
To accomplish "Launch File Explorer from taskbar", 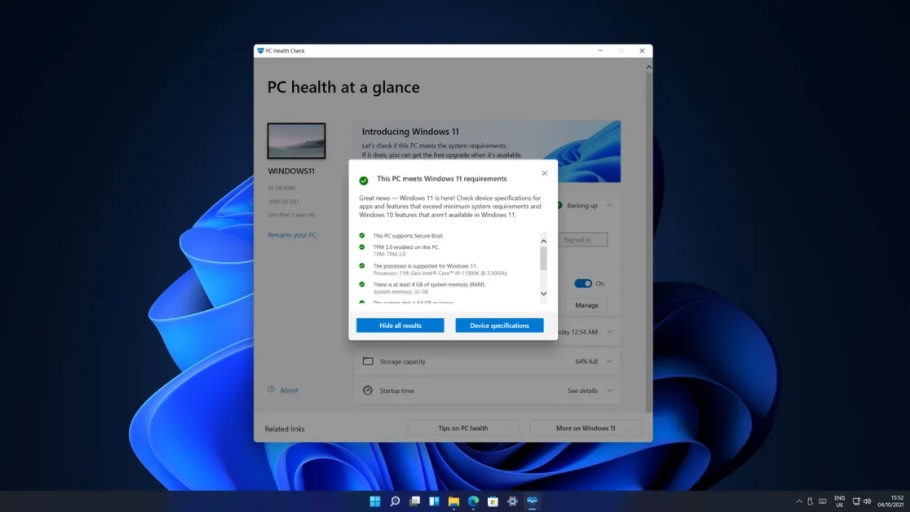I will (453, 501).
